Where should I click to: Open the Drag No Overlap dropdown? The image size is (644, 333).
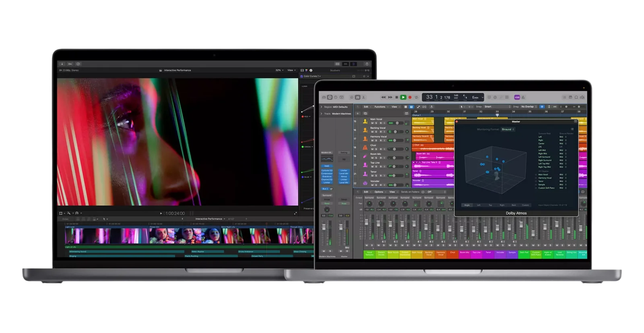[x=529, y=107]
